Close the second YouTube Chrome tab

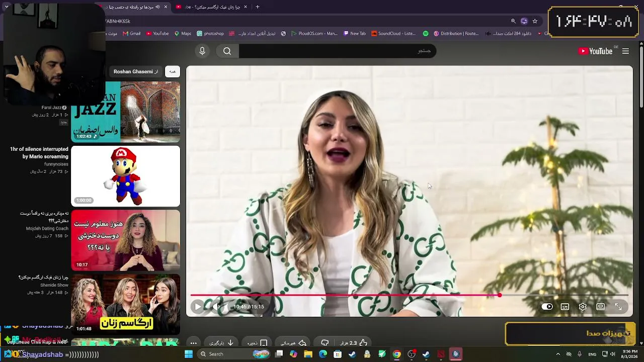(245, 7)
